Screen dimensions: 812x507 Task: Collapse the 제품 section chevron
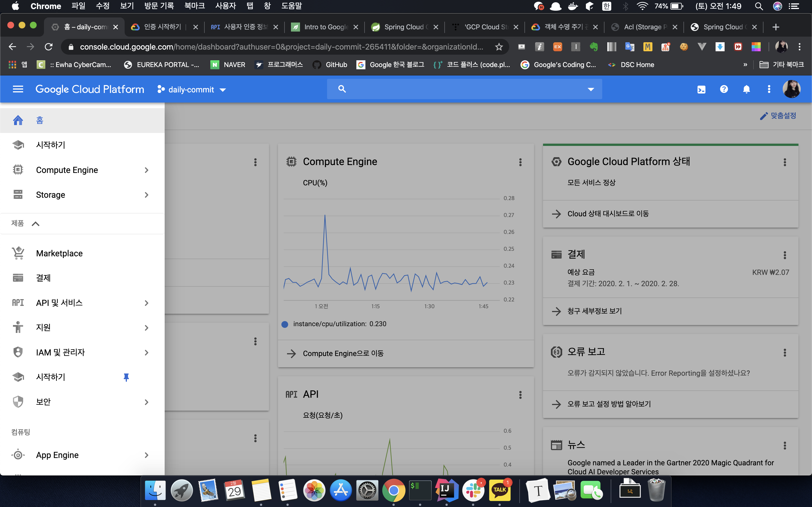(x=36, y=224)
